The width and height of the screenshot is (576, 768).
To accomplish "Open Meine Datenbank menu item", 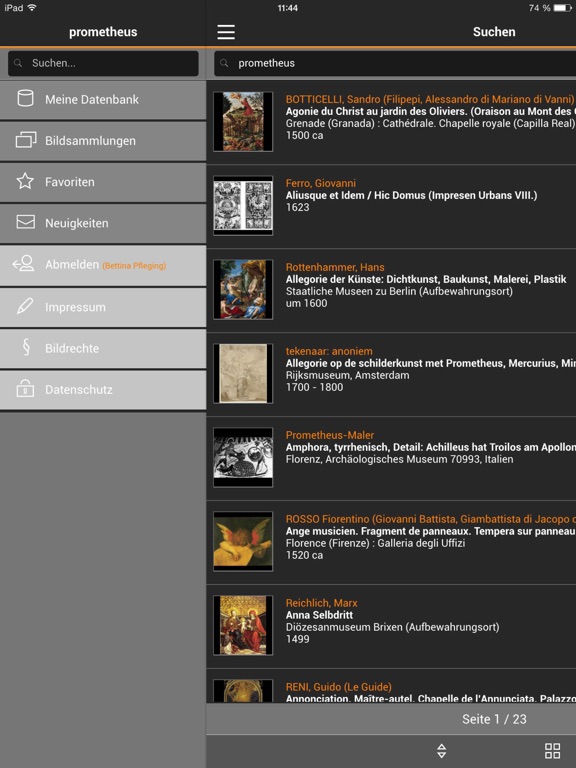I will tap(103, 99).
